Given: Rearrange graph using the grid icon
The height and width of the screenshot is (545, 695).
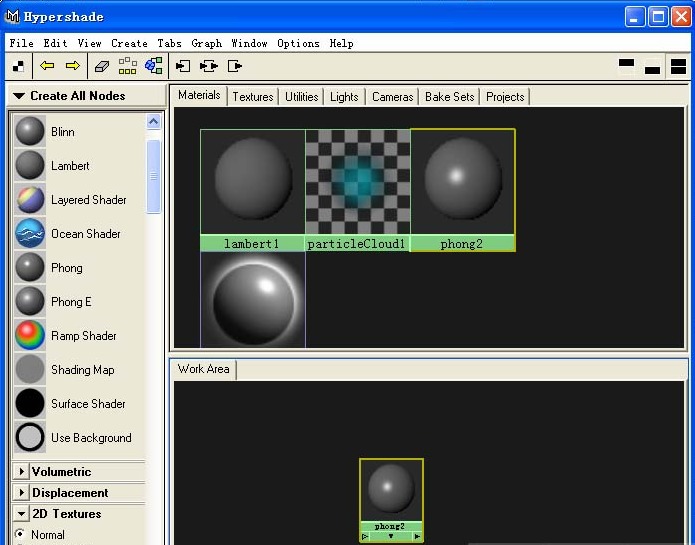Looking at the screenshot, I should [128, 66].
